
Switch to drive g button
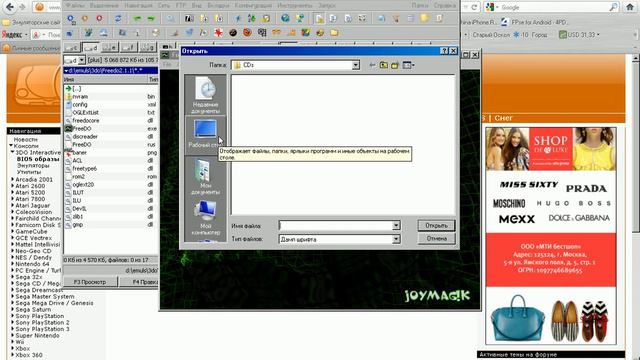(148, 48)
